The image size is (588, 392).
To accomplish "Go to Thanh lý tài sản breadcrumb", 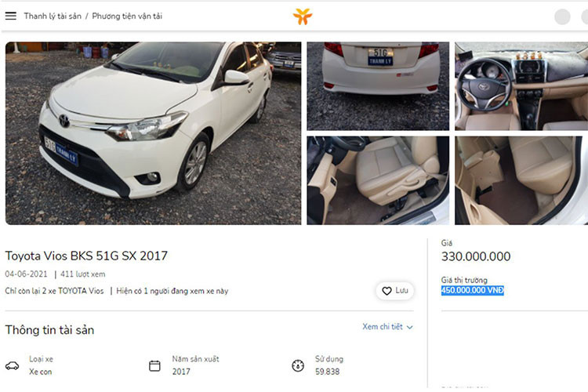I will [53, 16].
